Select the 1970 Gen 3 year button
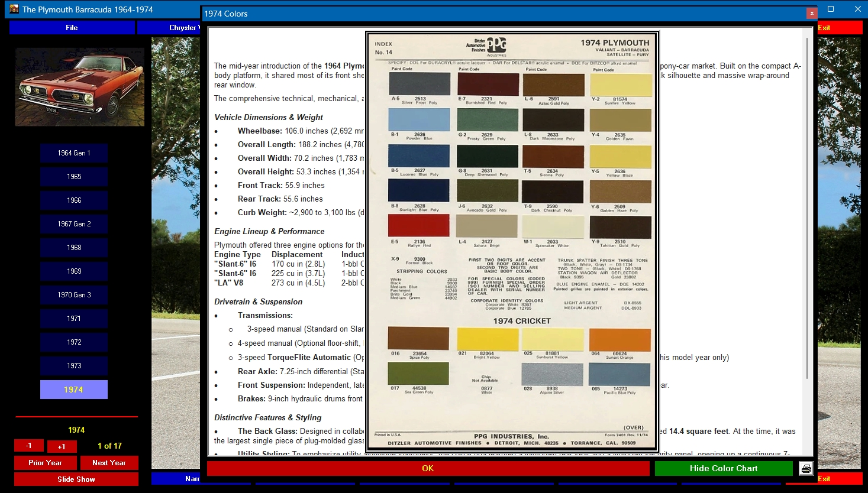This screenshot has width=868, height=493. [74, 295]
